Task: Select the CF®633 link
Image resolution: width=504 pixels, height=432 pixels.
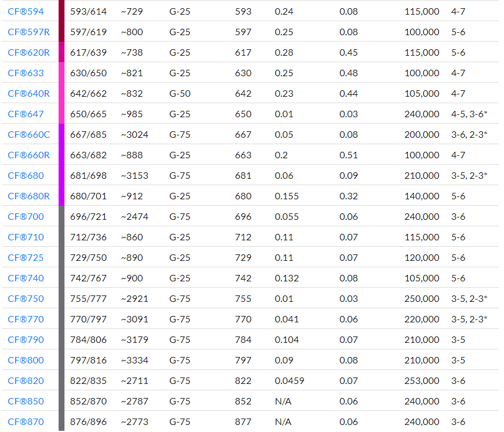Action: coord(26,73)
